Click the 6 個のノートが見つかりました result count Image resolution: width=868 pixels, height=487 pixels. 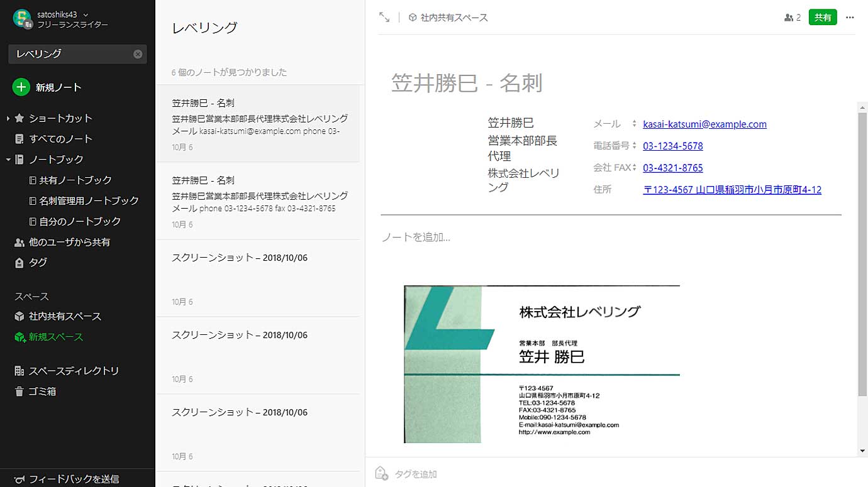[x=229, y=72]
